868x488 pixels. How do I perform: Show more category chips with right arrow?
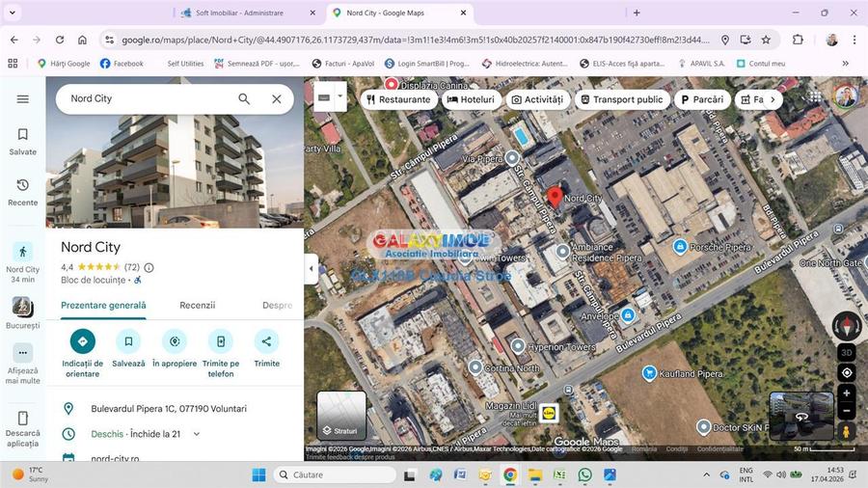[772, 99]
